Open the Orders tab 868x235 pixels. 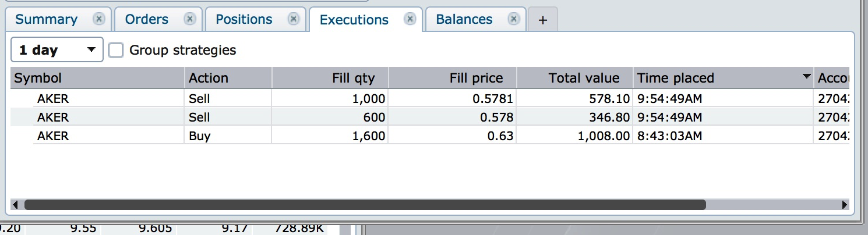tap(147, 20)
